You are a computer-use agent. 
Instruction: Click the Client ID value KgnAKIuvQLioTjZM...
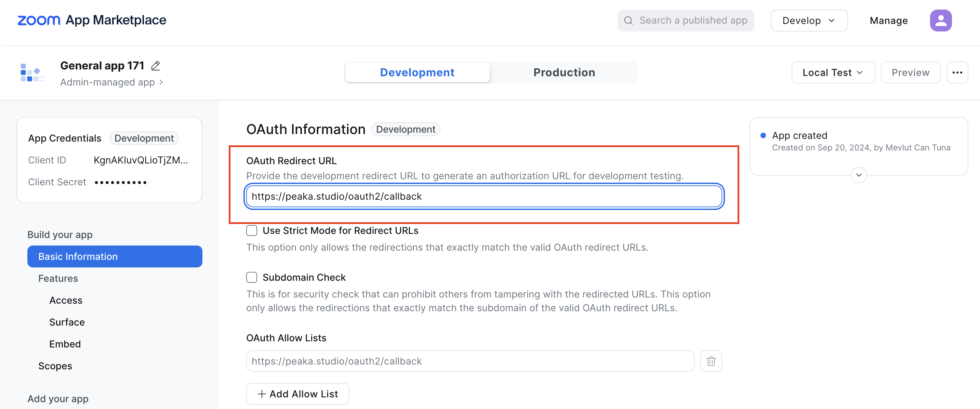point(141,160)
